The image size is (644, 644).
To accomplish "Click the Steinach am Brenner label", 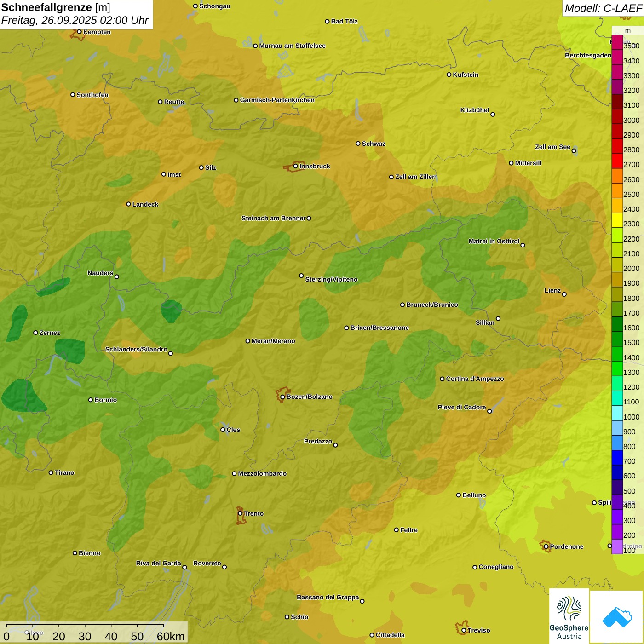I will click(274, 218).
